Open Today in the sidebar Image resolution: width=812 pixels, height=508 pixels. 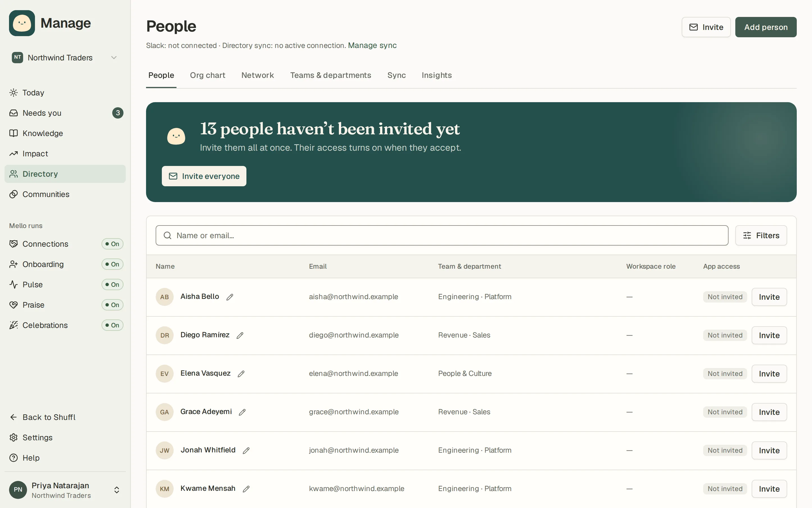coord(65,93)
